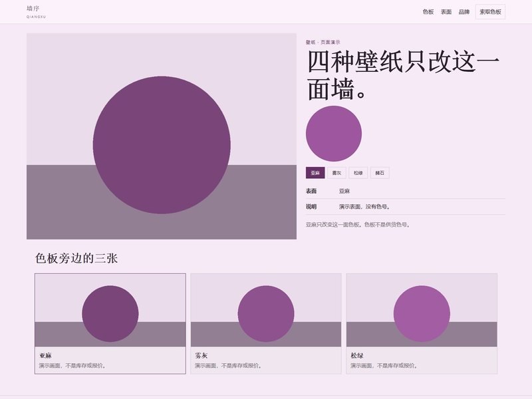Viewport: 532px width, 399px height.
Task: Open the 雾灰 card preview thumbnail
Action: [x=265, y=310]
